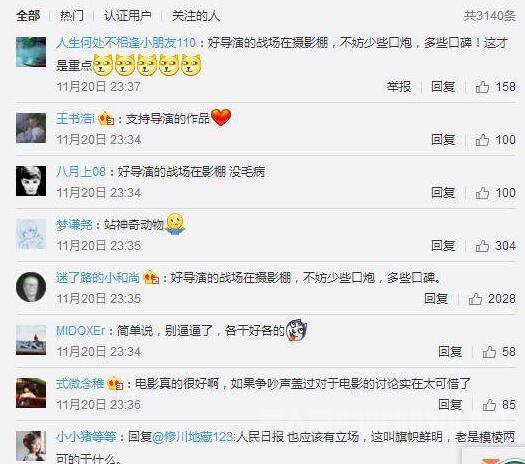Switch to the 热门 comments tab
525x464 pixels.
[x=72, y=16]
